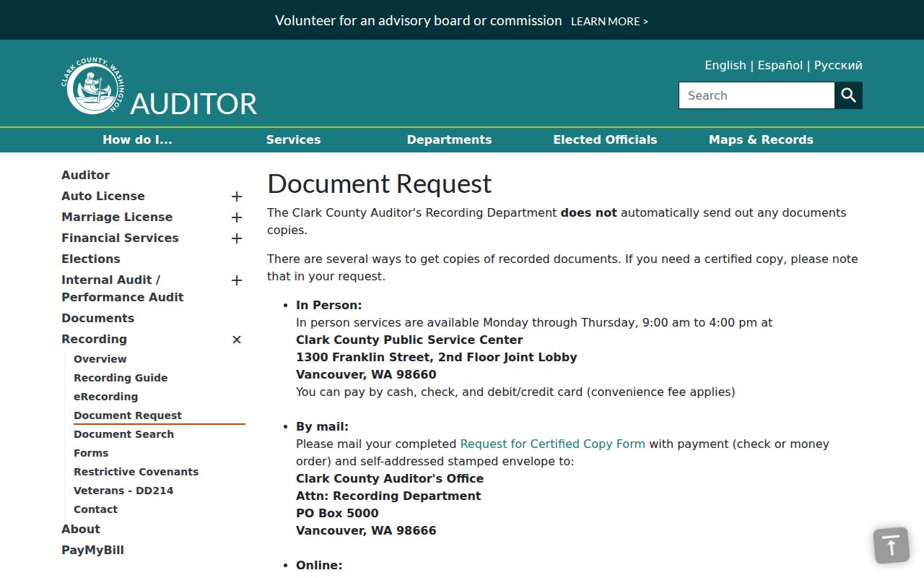Click the back-to-top arrow button

click(x=892, y=545)
